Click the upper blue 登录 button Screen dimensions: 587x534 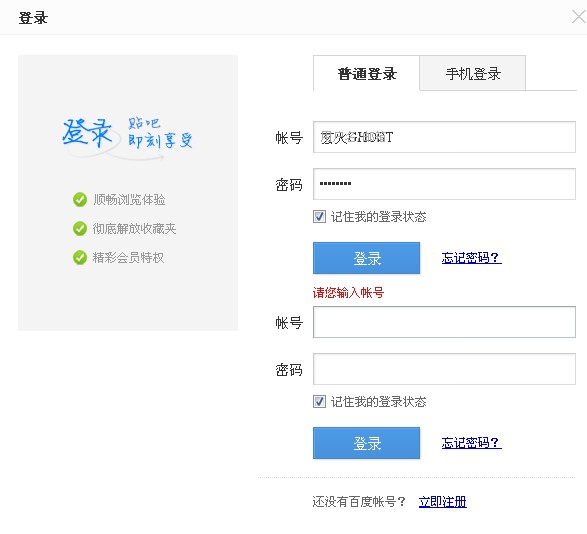[367, 258]
